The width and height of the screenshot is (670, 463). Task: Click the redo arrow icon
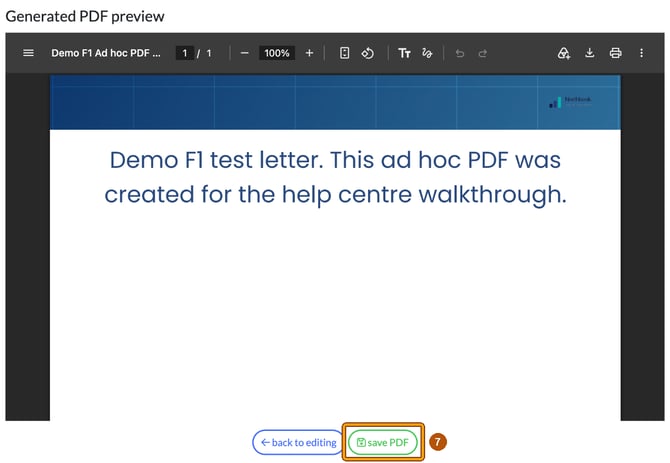click(483, 53)
